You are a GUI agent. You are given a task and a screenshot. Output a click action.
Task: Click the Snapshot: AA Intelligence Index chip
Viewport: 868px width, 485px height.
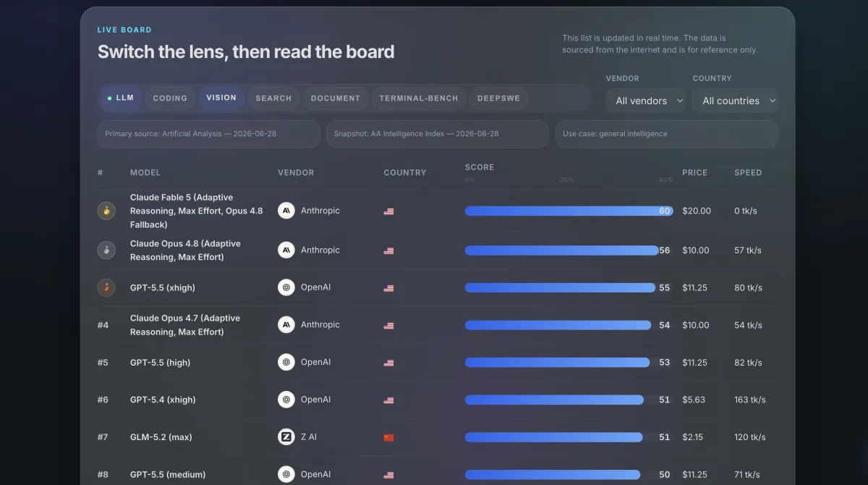pyautogui.click(x=438, y=134)
